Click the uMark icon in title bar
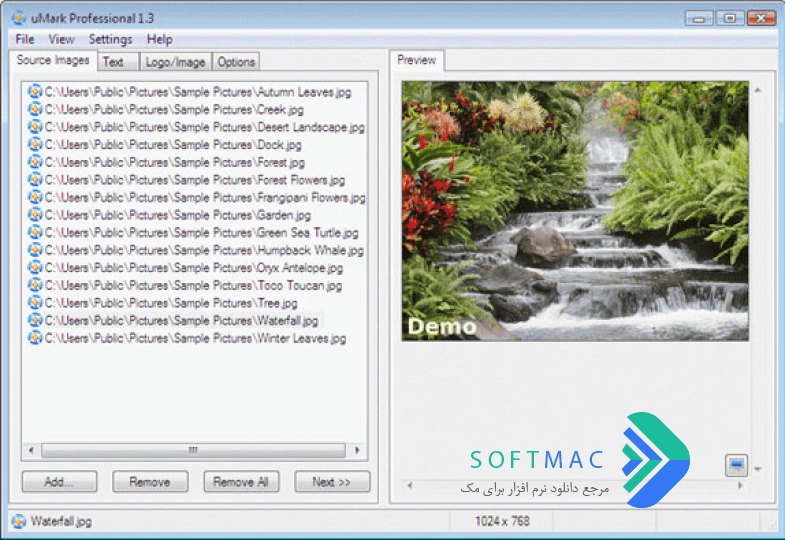Viewport: 785px width, 540px height. click(19, 18)
